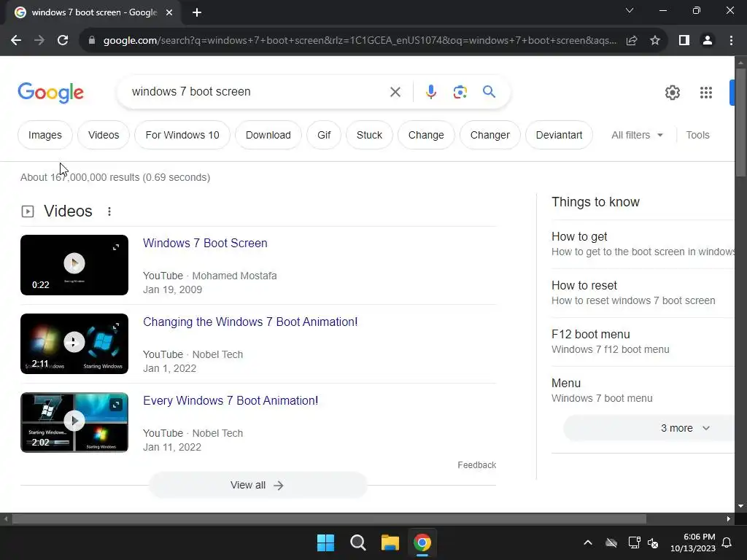
Task: Bookmark this tab with star icon
Action: [655, 41]
